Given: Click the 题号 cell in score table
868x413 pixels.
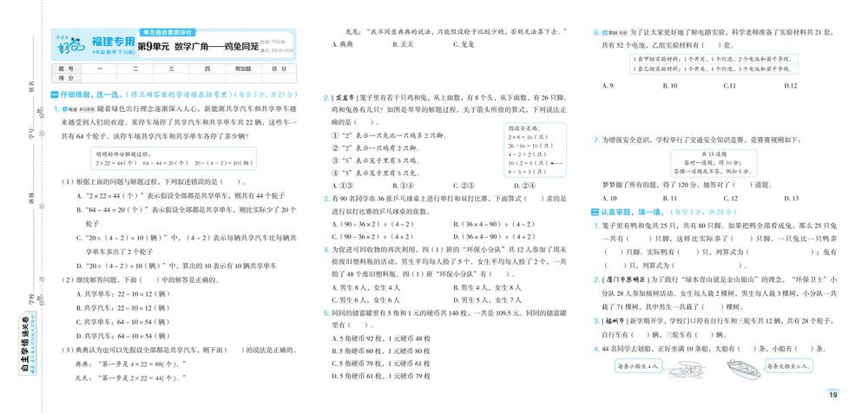Looking at the screenshot, I should [x=65, y=69].
